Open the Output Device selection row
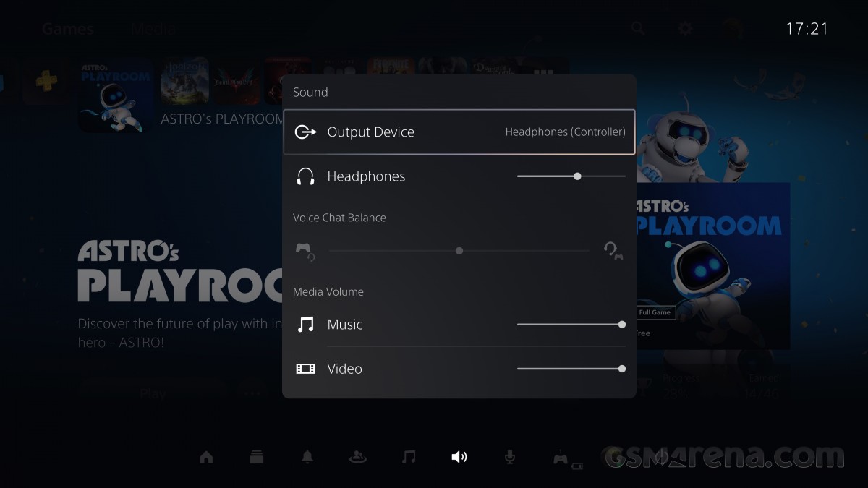This screenshot has width=868, height=488. (459, 132)
